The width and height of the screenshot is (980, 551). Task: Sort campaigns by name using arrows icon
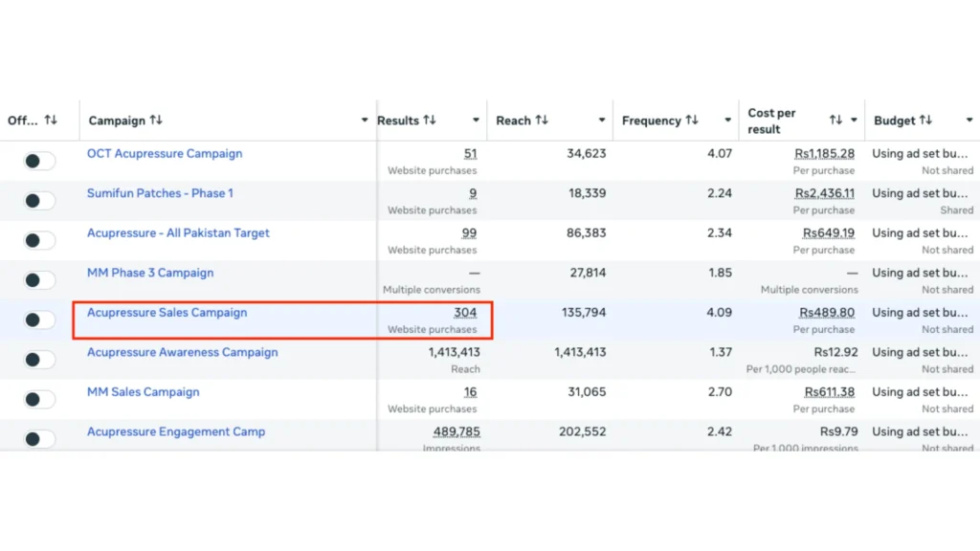156,120
